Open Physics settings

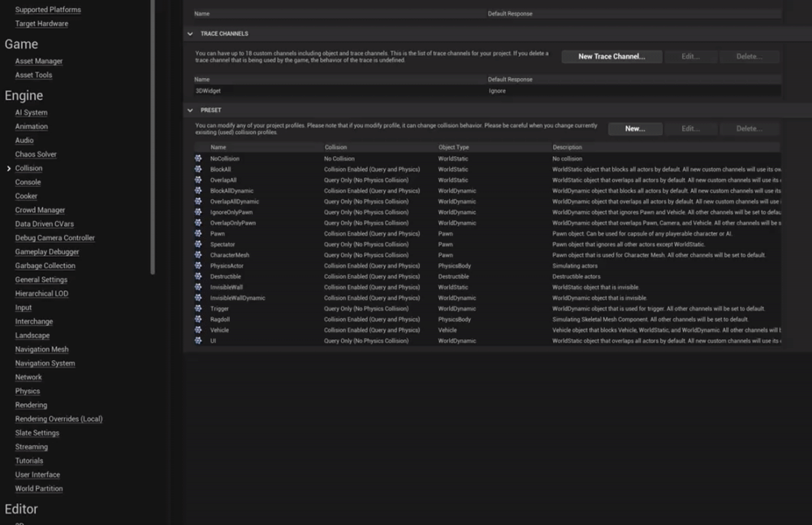coord(28,392)
